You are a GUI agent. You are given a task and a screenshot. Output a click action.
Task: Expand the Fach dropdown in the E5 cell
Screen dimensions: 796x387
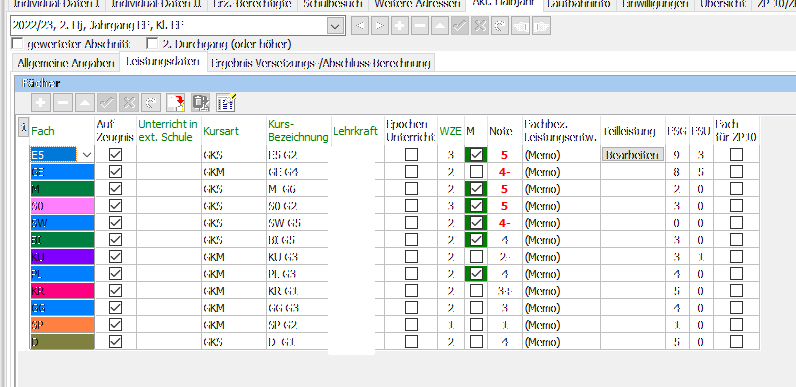[87, 154]
